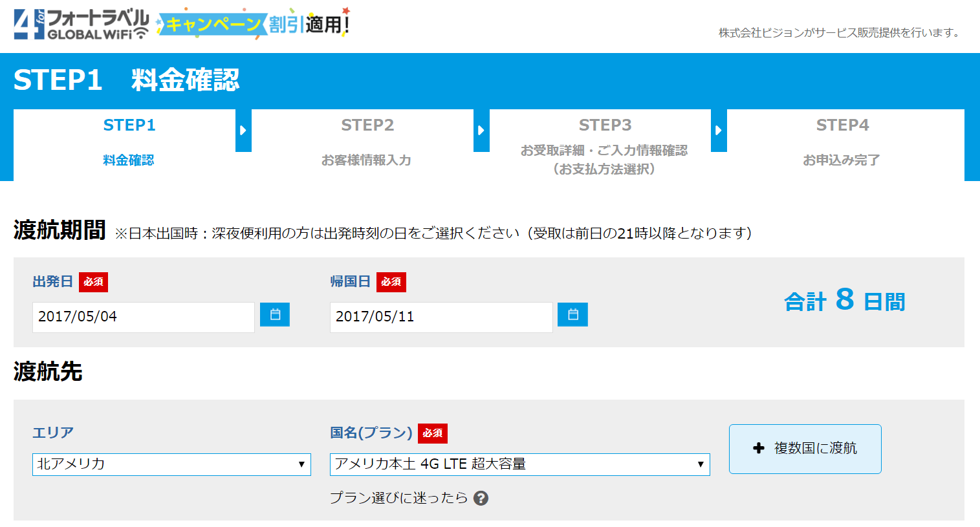
Task: Select the STEP2 お客様情報入力 tab
Action: (367, 142)
